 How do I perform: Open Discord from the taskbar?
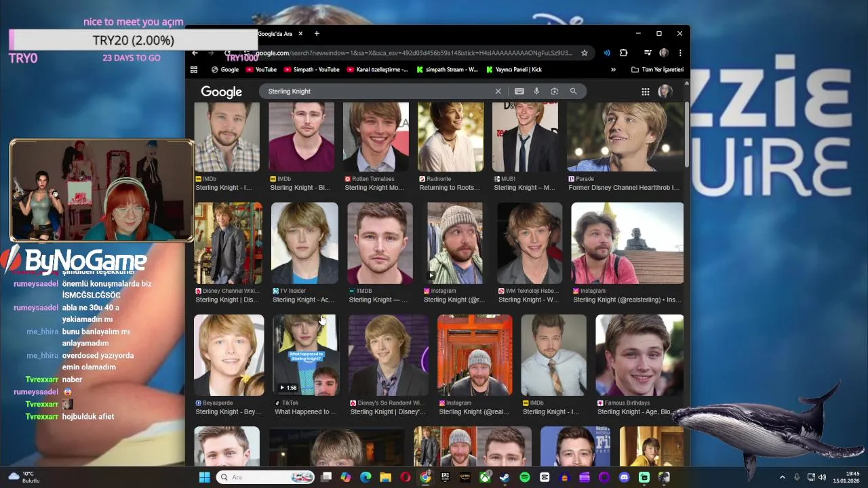click(x=624, y=477)
